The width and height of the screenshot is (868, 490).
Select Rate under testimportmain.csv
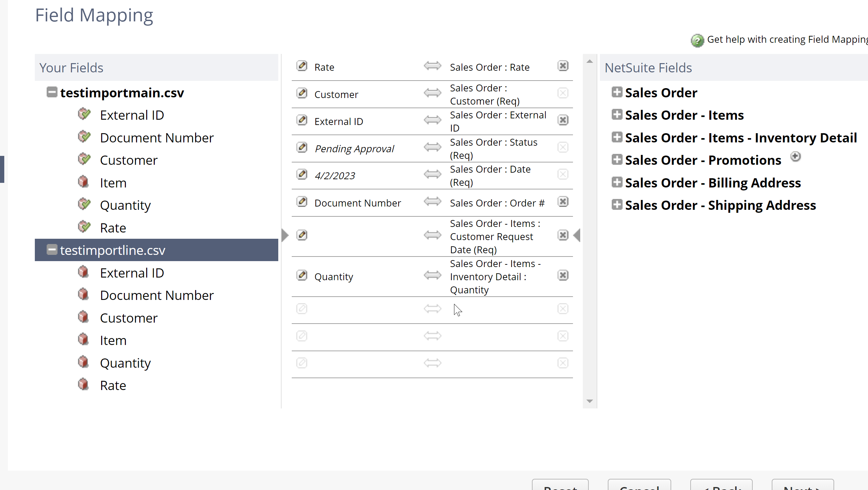[x=113, y=228]
